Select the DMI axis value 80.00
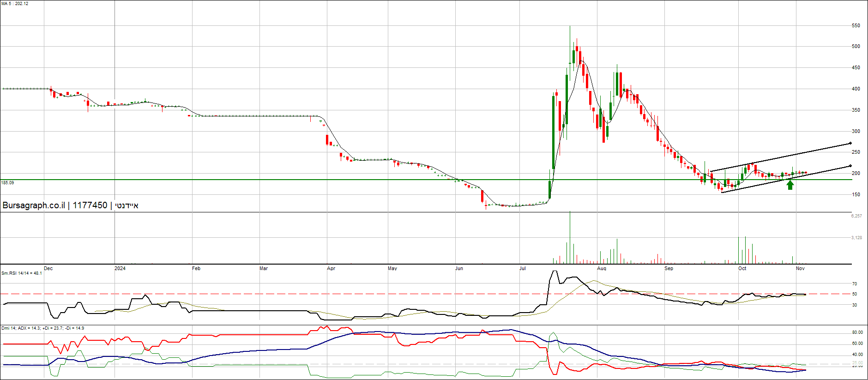 (x=857, y=332)
